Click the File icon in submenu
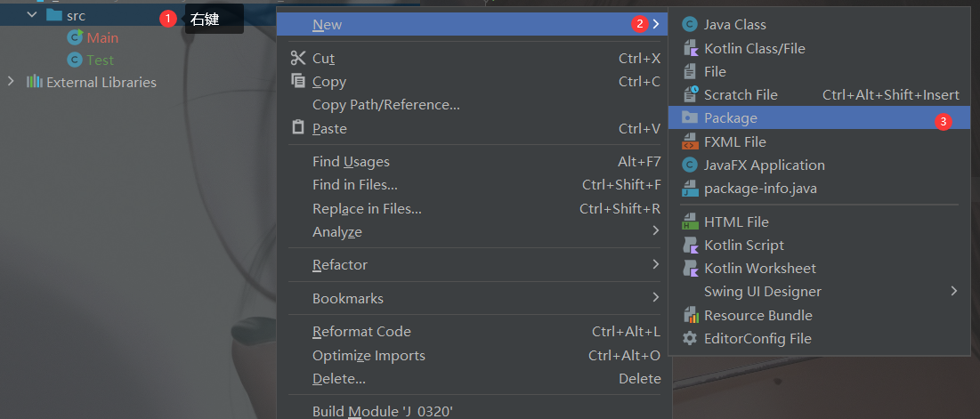The height and width of the screenshot is (419, 980). click(690, 71)
